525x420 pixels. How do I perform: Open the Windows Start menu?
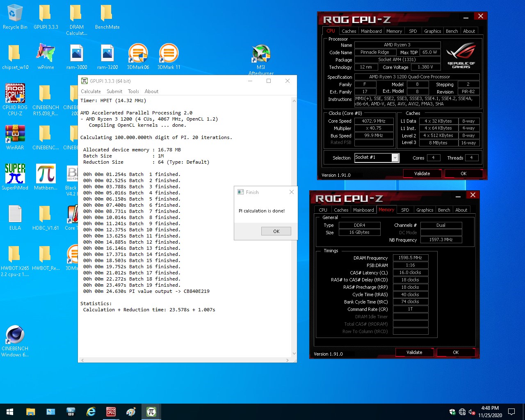(10, 412)
